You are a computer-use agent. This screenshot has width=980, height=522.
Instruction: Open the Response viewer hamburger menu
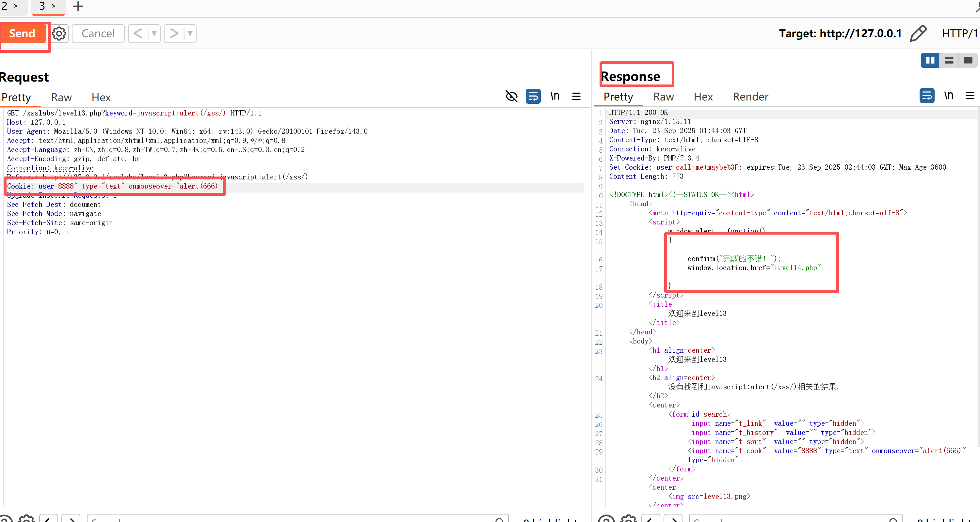click(x=970, y=95)
